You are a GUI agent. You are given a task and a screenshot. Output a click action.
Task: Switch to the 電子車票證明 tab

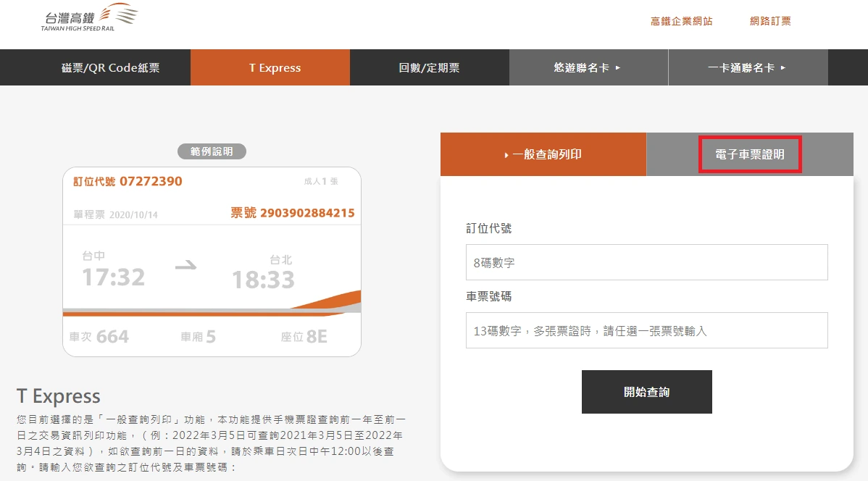(749, 154)
